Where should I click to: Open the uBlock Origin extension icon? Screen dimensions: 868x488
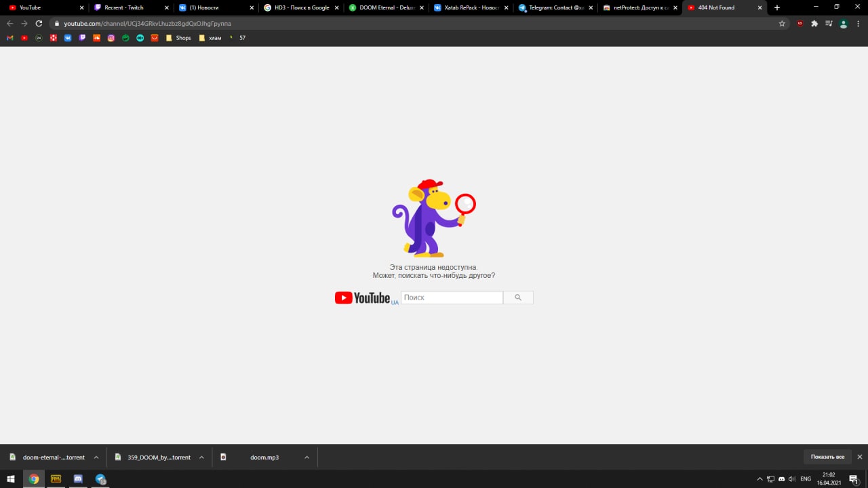(x=800, y=23)
